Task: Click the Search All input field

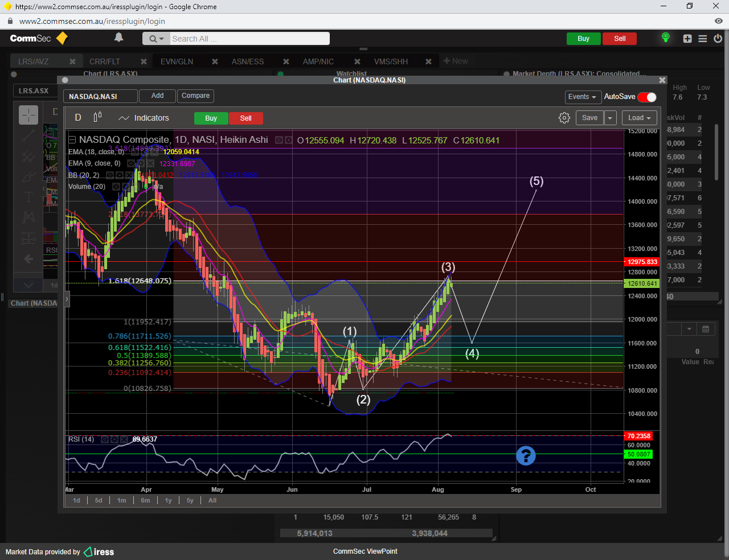Action: point(249,39)
